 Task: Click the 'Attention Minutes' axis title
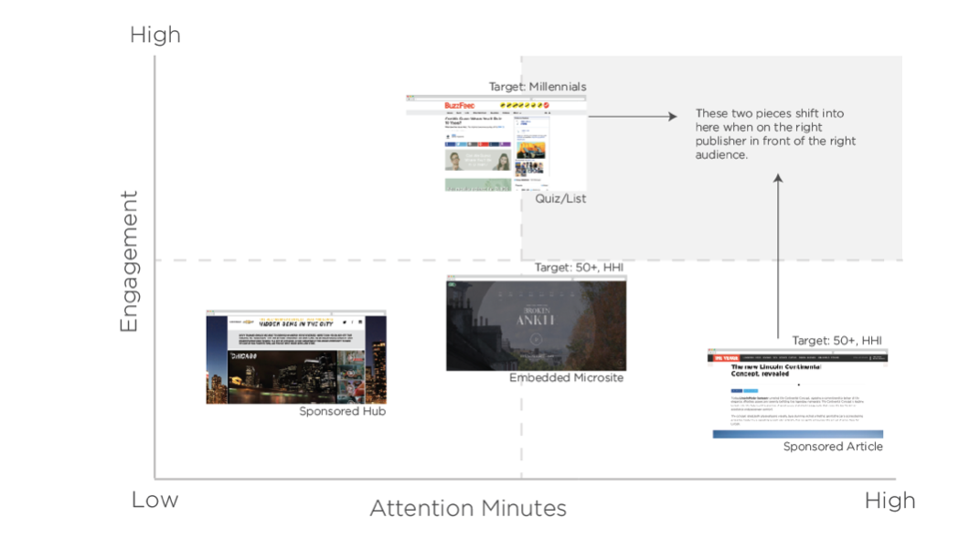click(x=467, y=508)
